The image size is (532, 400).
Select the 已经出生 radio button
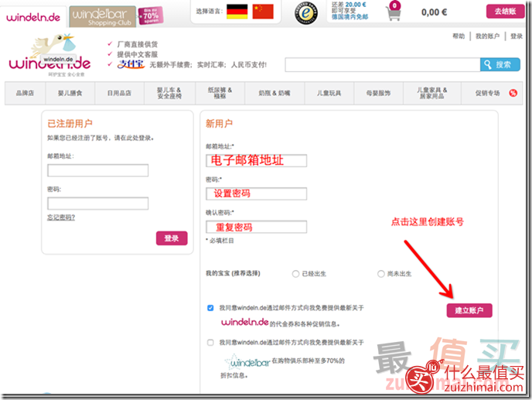click(x=295, y=274)
